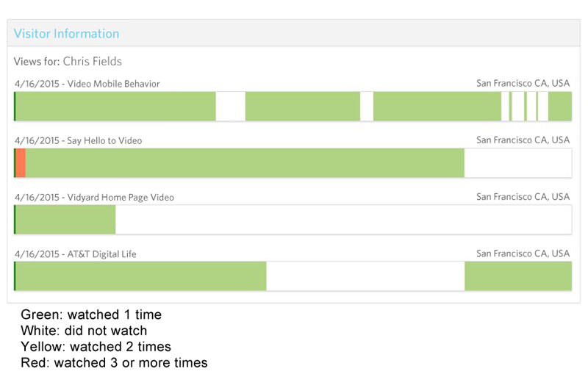
Task: Click the Video Mobile Behavior title
Action: 113,84
